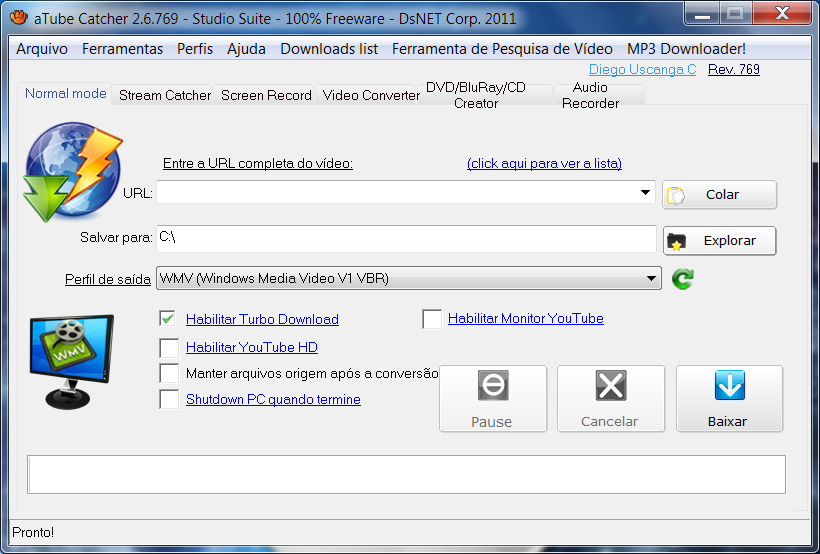
Task: Click the Cancelar X icon button
Action: [x=611, y=399]
